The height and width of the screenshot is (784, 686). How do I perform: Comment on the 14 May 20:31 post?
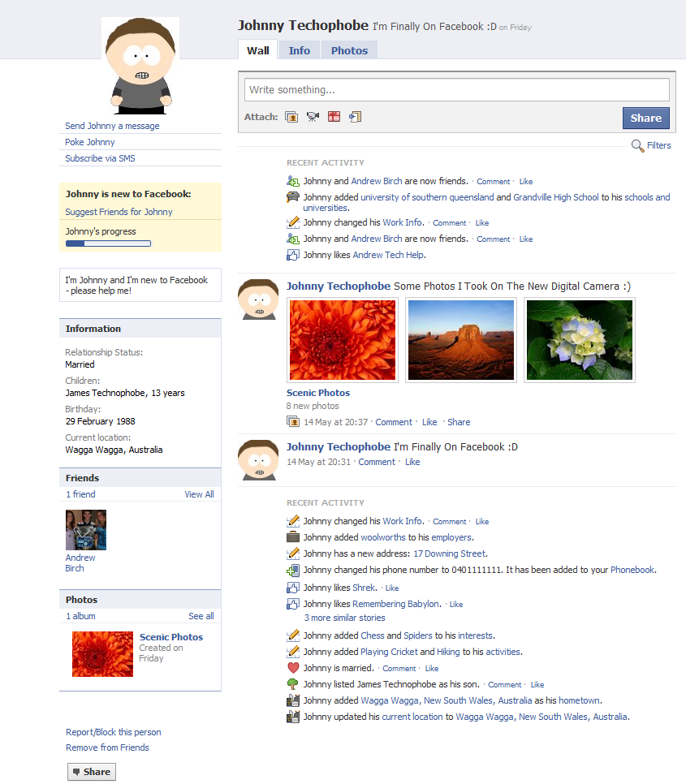pos(377,462)
